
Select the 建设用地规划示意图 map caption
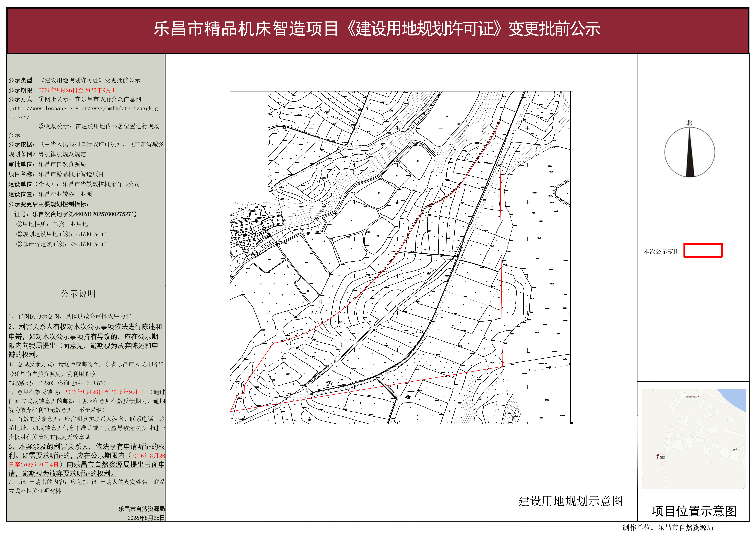(x=571, y=501)
